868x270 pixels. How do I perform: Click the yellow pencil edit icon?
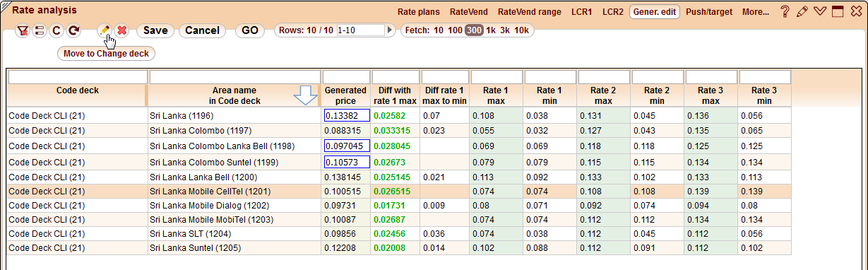(x=105, y=31)
